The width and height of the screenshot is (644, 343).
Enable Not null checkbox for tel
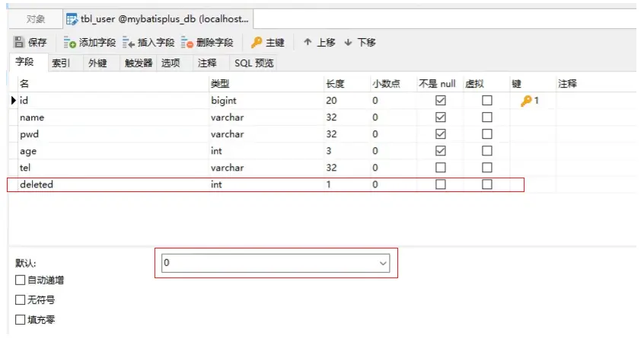(x=441, y=168)
